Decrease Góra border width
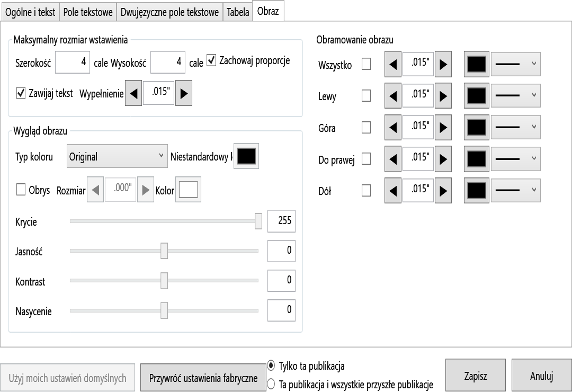This screenshot has height=392, width=572. point(393,127)
